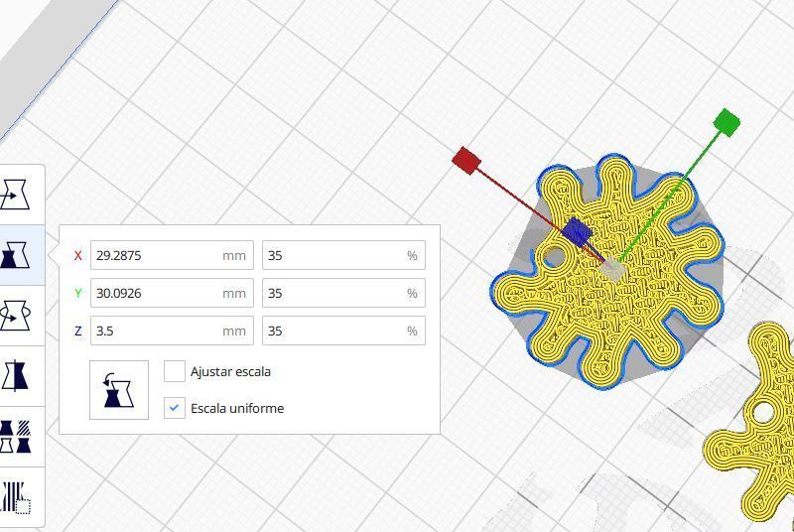Viewport: 794px width, 532px height.
Task: Click the reset scale button
Action: (x=119, y=390)
